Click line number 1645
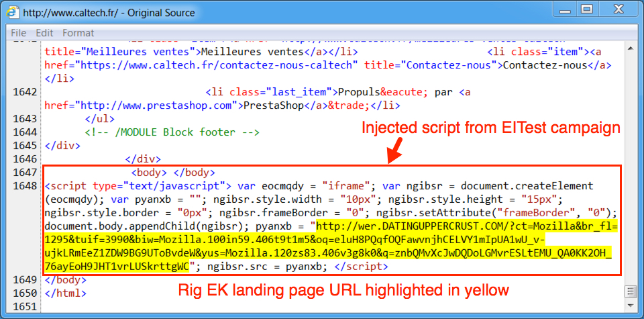 23,146
